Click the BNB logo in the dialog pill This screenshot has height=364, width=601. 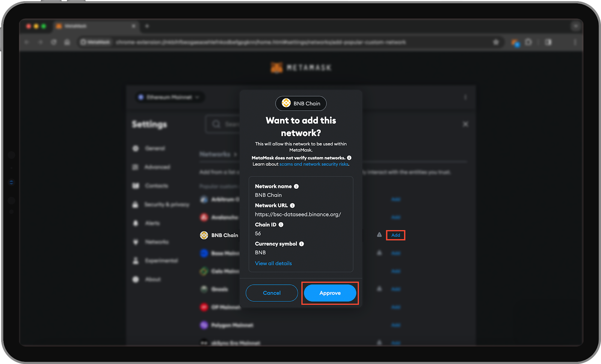click(x=286, y=103)
